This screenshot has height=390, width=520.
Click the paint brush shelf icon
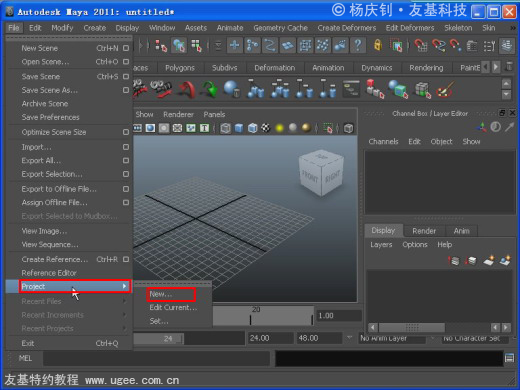(445, 89)
